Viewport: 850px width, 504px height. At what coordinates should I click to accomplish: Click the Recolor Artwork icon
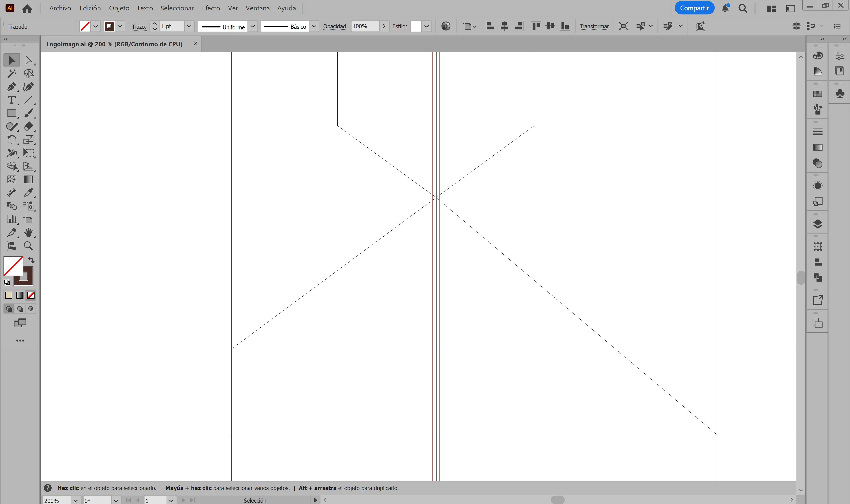pos(446,26)
